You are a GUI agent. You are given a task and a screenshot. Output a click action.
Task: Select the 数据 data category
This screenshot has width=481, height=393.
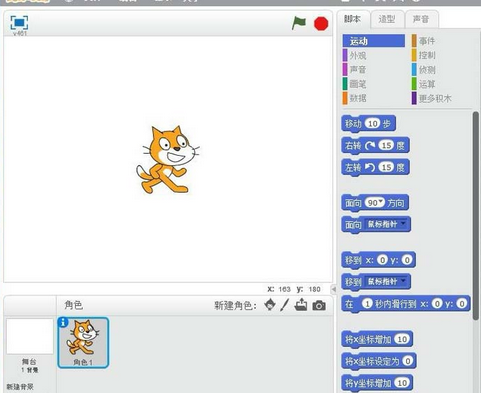(355, 98)
